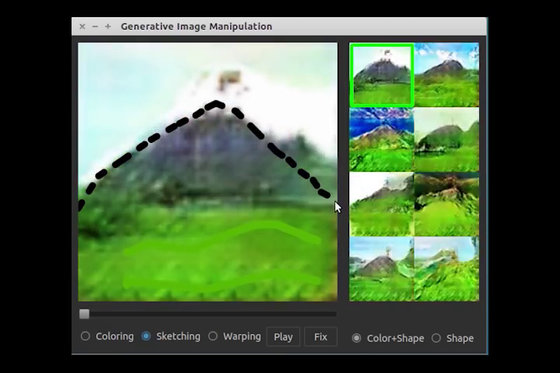The image size is (560, 373).
Task: Switch to the Shape radio option
Action: [x=436, y=338]
